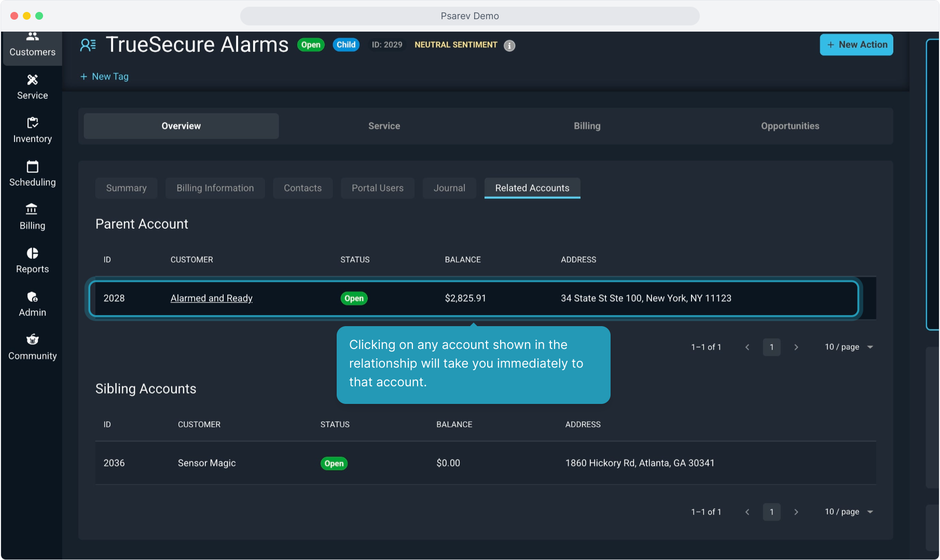Select the Journal sub-tab
Screen dimensions: 940x560
449,188
